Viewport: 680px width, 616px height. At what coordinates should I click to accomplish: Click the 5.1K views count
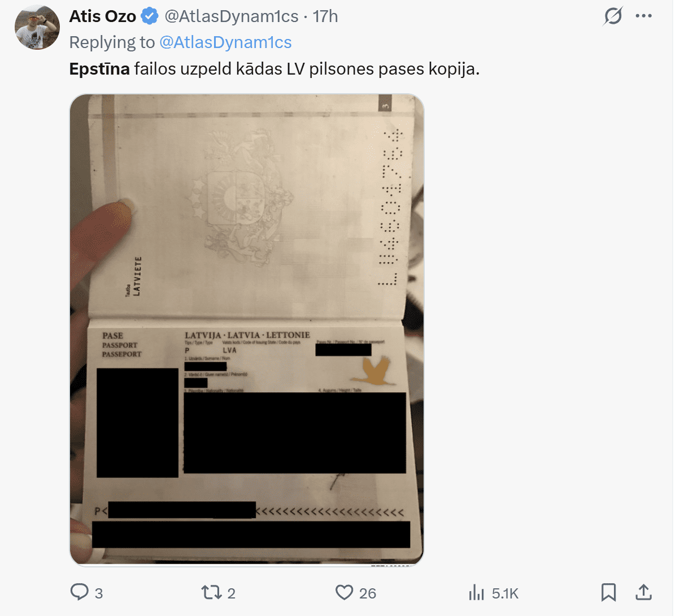[505, 593]
